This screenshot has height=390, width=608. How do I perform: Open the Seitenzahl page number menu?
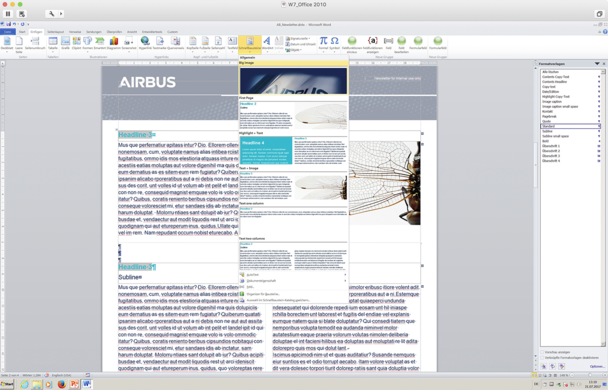[x=218, y=44]
